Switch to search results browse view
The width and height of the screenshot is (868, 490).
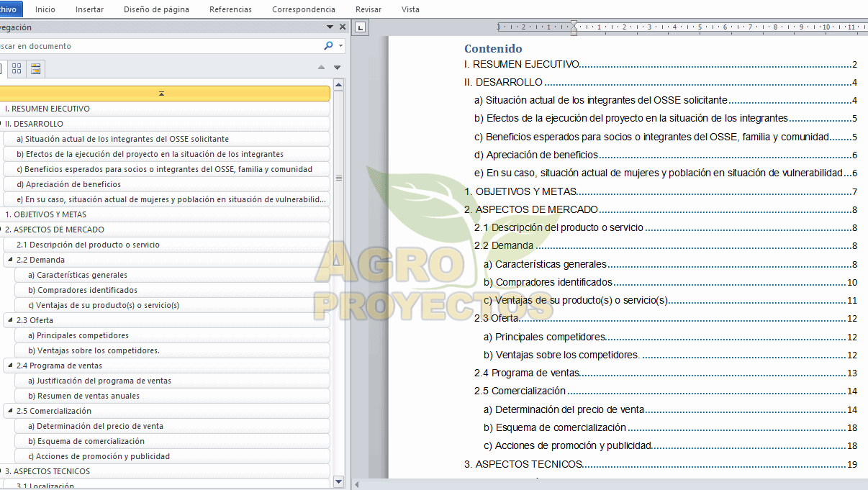point(35,68)
